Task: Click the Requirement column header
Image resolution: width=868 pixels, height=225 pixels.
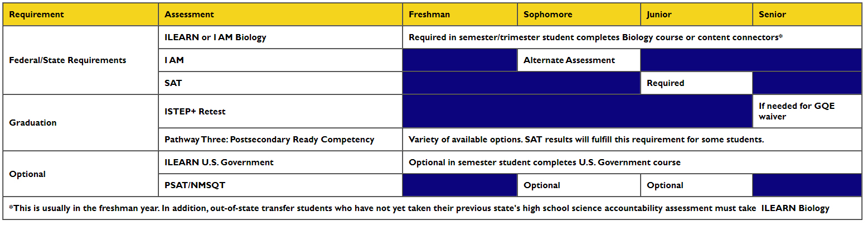Action: tap(81, 15)
